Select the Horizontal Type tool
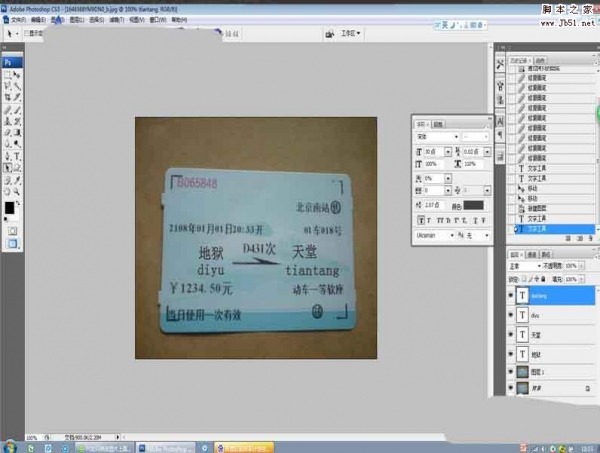 (x=17, y=156)
